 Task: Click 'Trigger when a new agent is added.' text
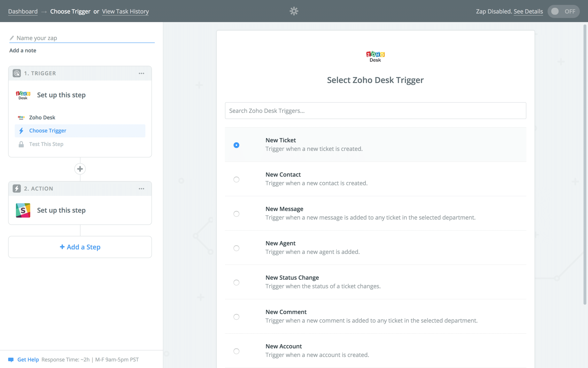coord(312,252)
